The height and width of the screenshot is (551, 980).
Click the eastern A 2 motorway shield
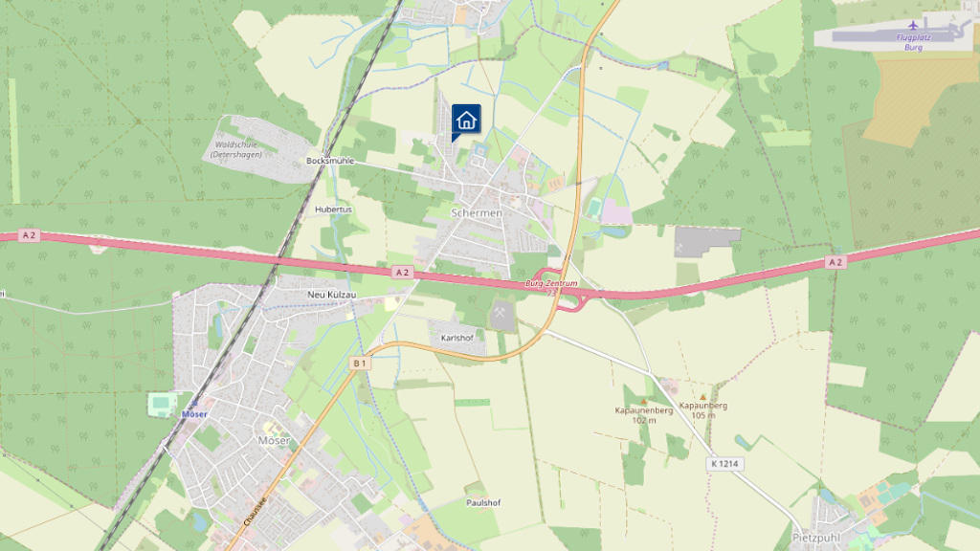point(835,262)
